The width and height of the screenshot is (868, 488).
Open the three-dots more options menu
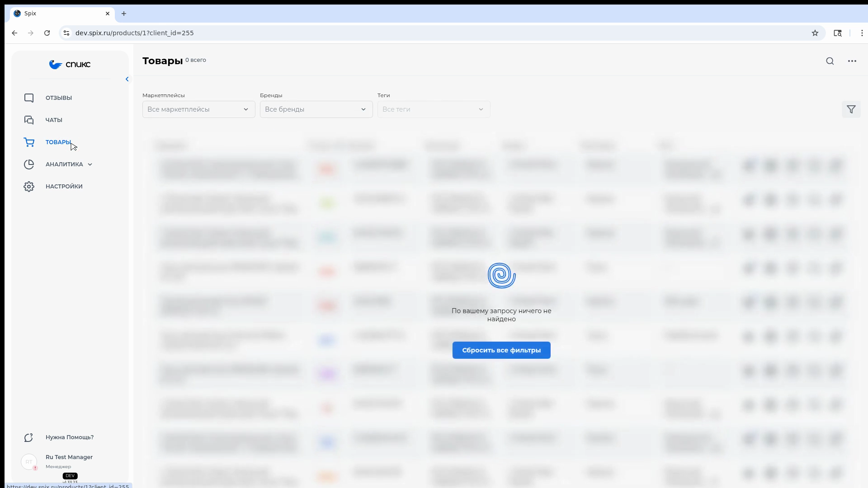[x=852, y=61]
